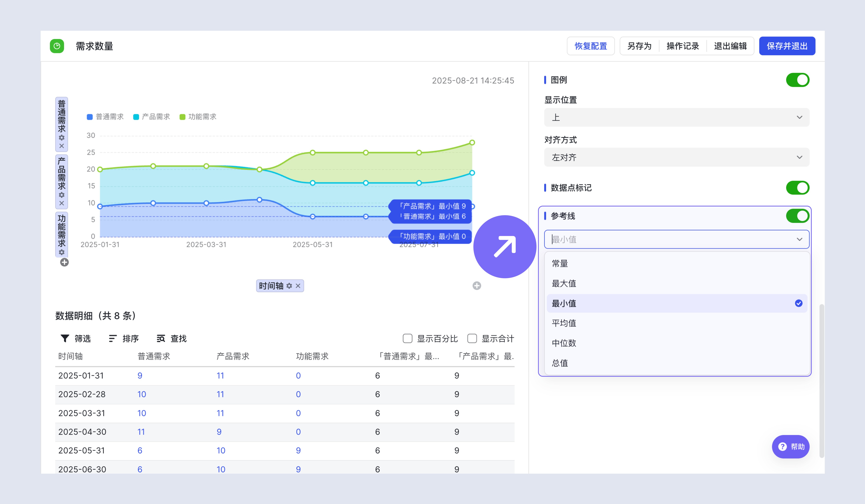The image size is (865, 504).
Task: Click the blue 普通需求 legend swatch
Action: [x=90, y=117]
